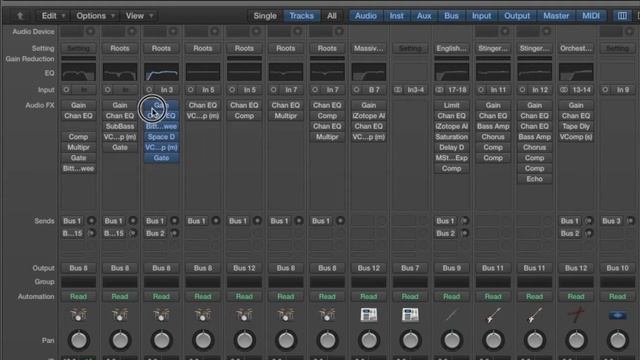Viewport: 640px width, 360px height.
Task: Open the Options dropdown menu
Action: point(96,16)
